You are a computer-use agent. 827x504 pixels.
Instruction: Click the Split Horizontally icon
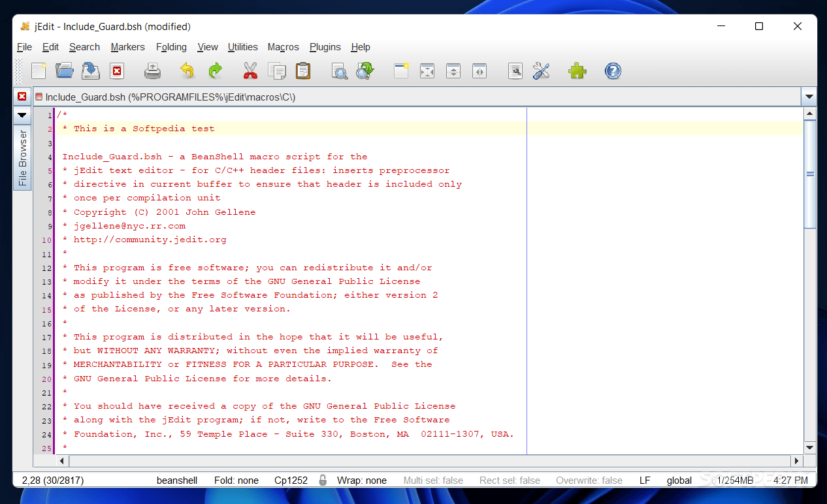[453, 71]
